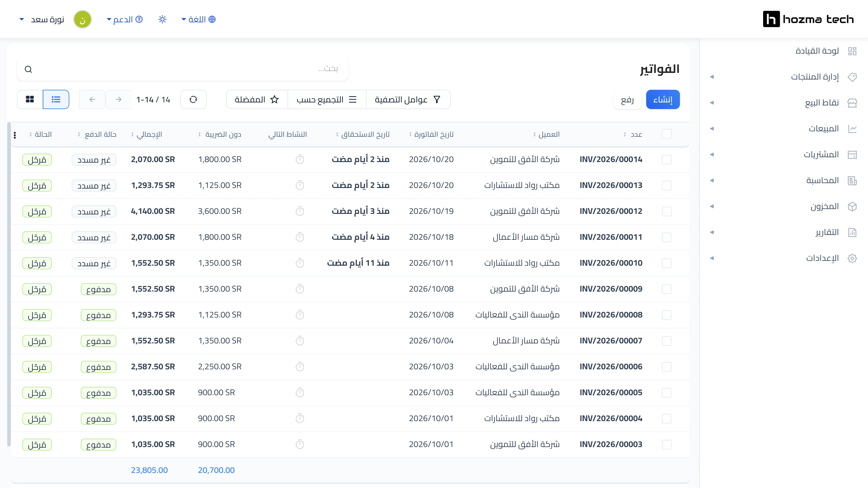This screenshot has width=868, height=488.
Task: Click the hozma tech logo
Action: 808,19
